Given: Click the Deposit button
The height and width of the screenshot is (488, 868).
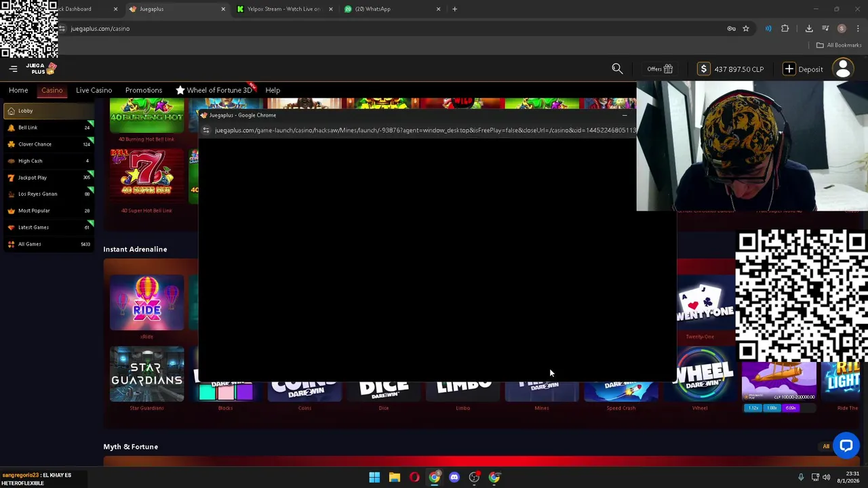Looking at the screenshot, I should tap(803, 69).
